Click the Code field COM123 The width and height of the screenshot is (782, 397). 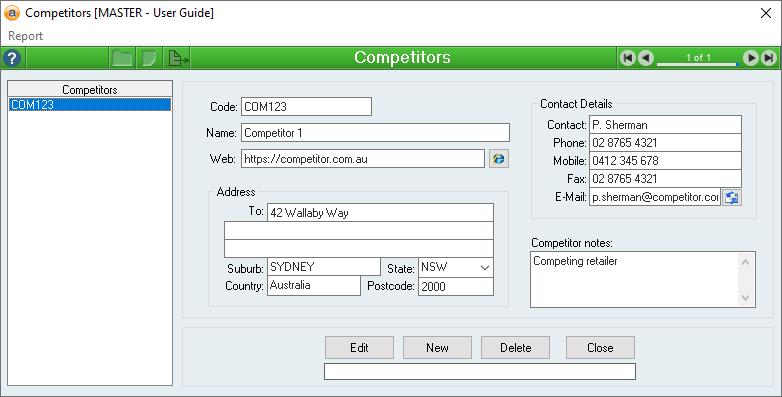[306, 106]
